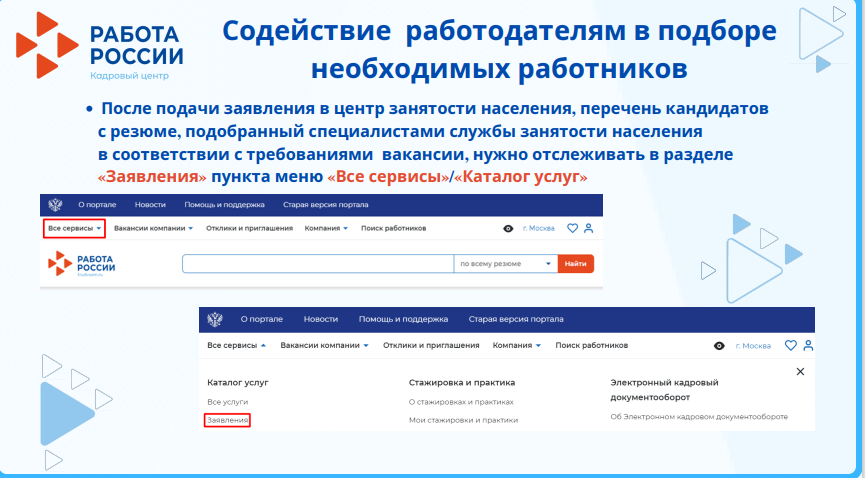
Task: Click the Каталог услуг heading
Action: point(238,382)
